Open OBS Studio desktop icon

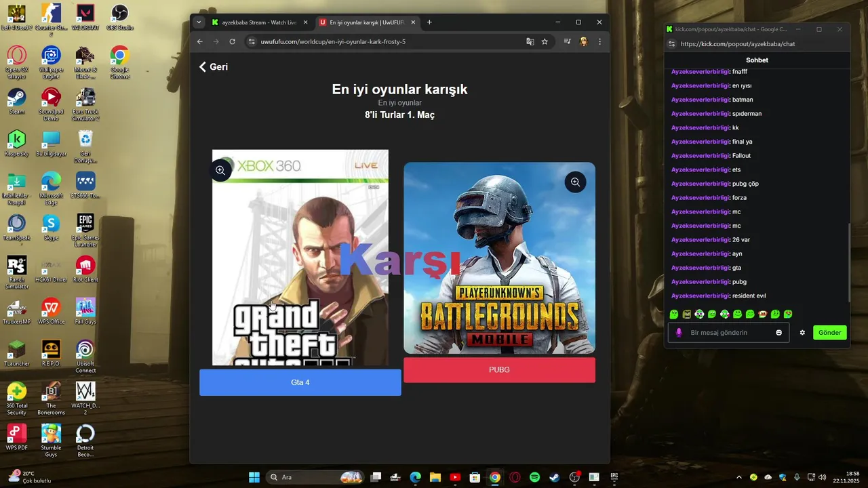pyautogui.click(x=119, y=18)
